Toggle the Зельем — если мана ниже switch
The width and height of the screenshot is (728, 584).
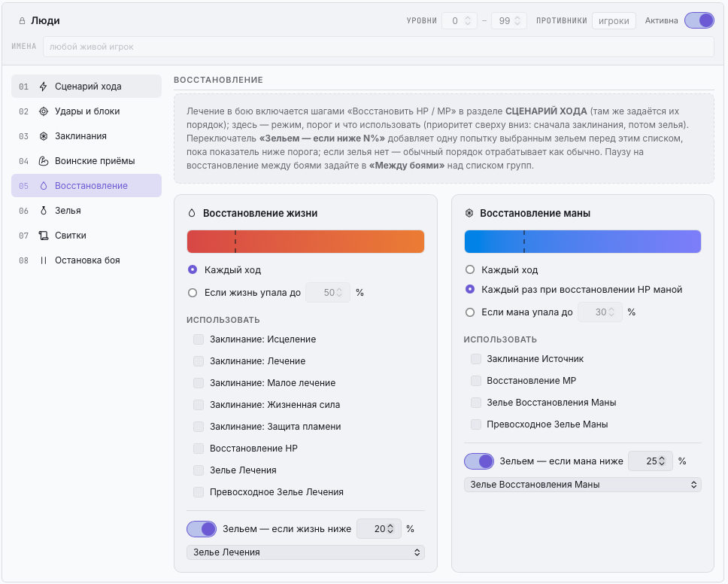tap(479, 461)
